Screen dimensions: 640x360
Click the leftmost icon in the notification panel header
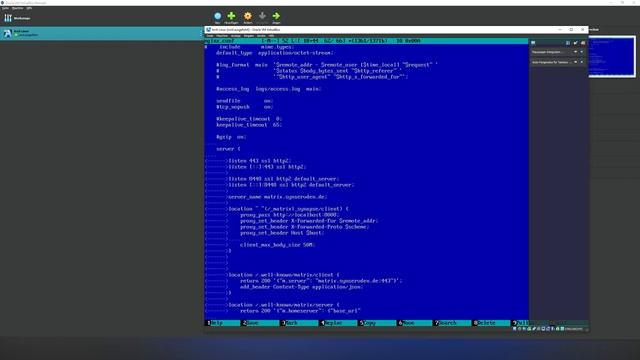(x=533, y=42)
